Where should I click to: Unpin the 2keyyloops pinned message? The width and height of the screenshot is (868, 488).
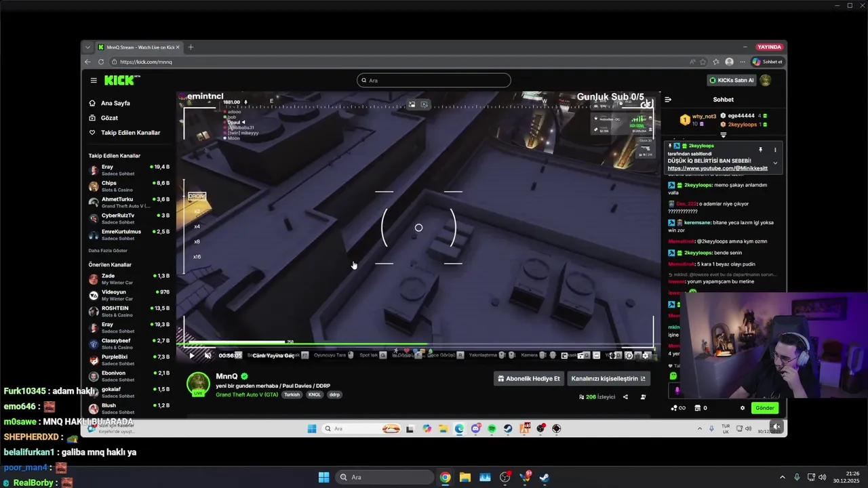[x=760, y=150]
